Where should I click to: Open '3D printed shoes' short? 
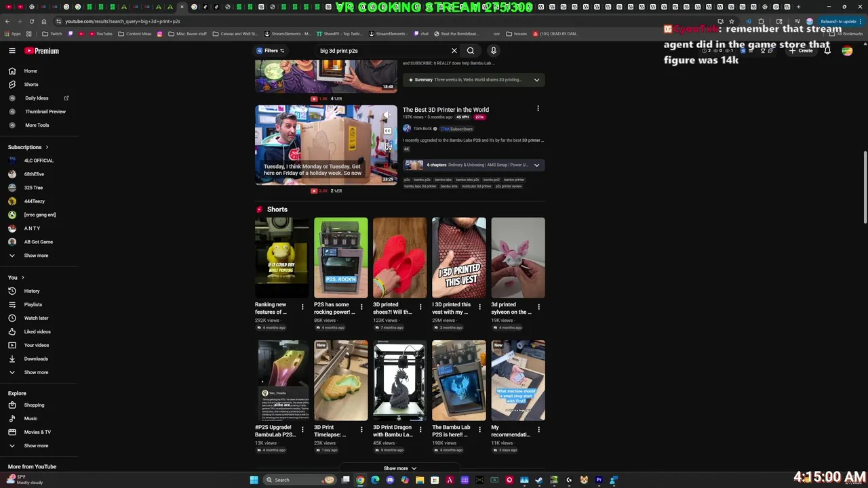coord(399,258)
